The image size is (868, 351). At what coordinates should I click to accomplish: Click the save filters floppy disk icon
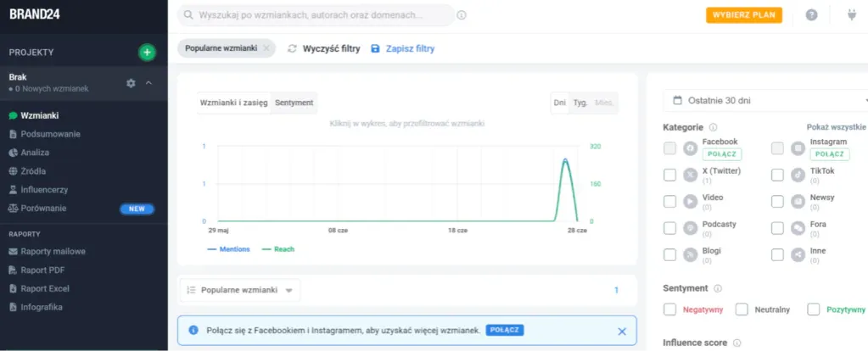pos(375,48)
